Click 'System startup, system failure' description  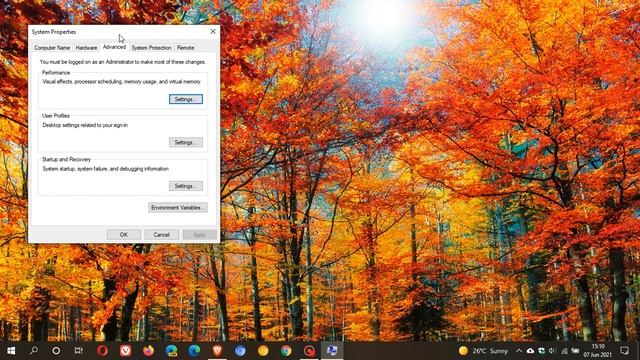[x=105, y=169]
